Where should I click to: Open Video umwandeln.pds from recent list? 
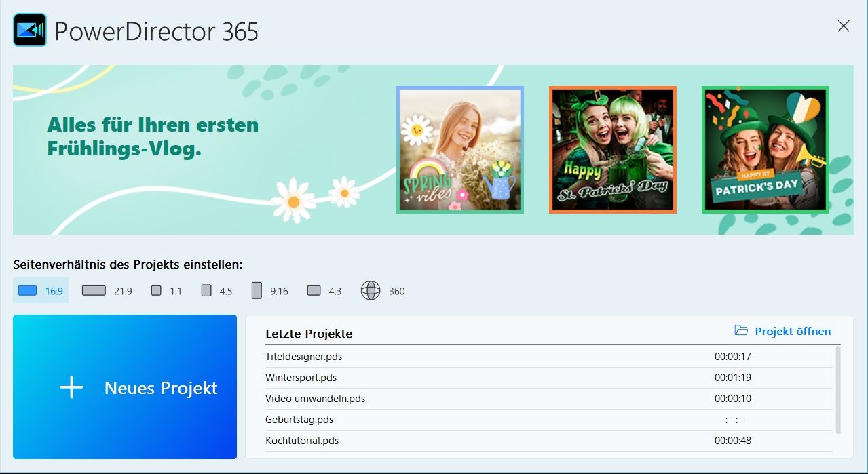click(x=315, y=399)
